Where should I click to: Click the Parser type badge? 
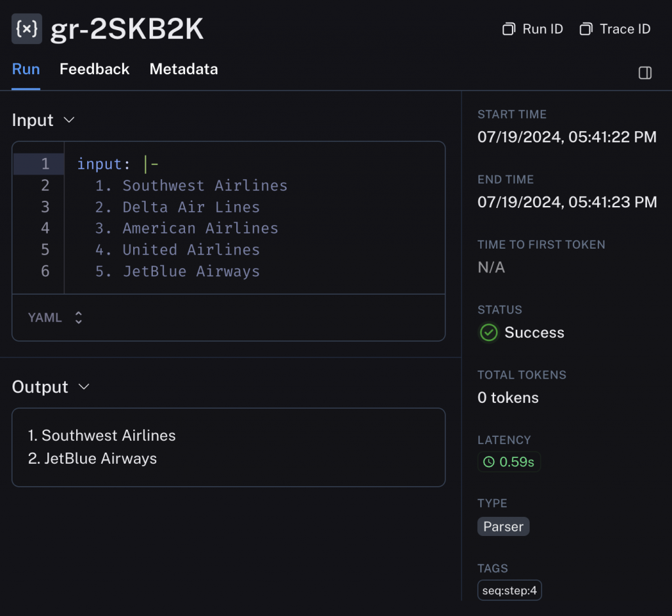503,527
